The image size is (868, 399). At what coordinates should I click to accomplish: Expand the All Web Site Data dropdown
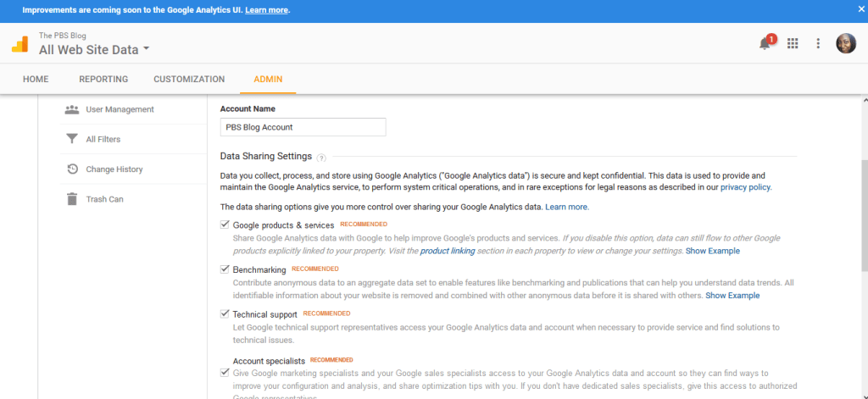[146, 49]
